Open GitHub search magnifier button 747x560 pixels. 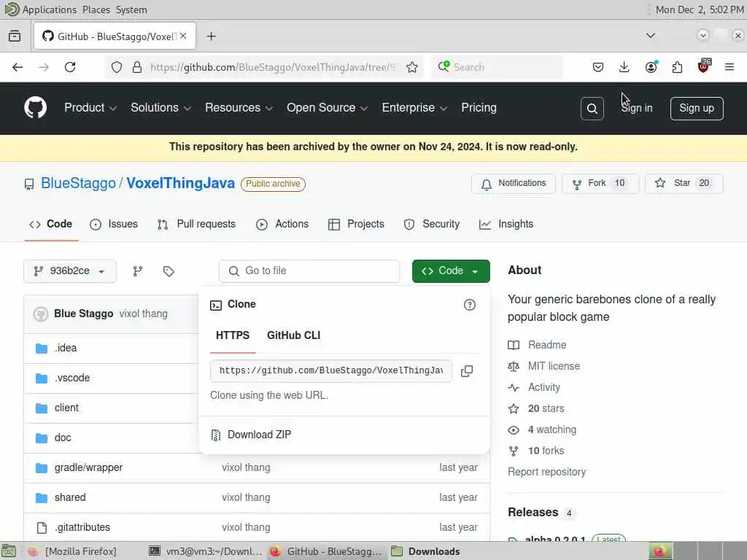tap(592, 109)
